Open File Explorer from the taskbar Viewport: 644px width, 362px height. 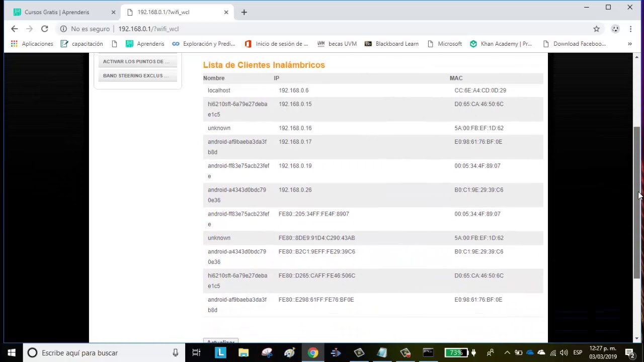tap(244, 353)
